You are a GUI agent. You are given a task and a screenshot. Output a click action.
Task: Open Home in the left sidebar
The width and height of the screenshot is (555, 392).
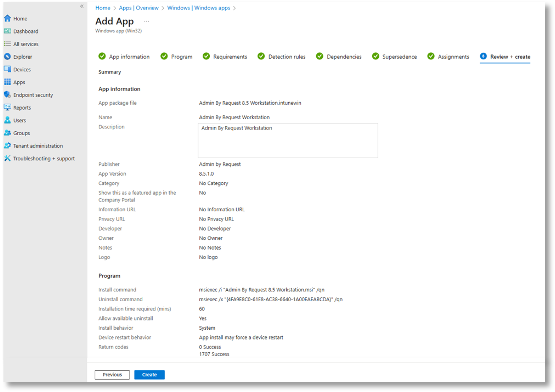tap(20, 19)
